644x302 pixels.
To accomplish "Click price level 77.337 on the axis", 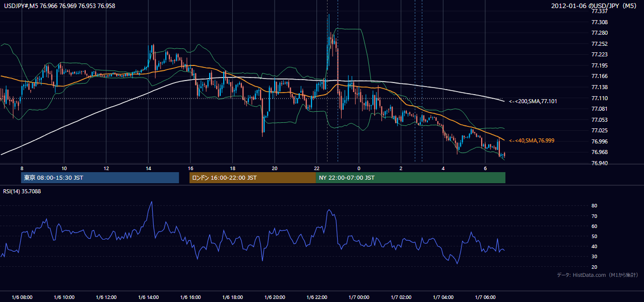I will [599, 11].
